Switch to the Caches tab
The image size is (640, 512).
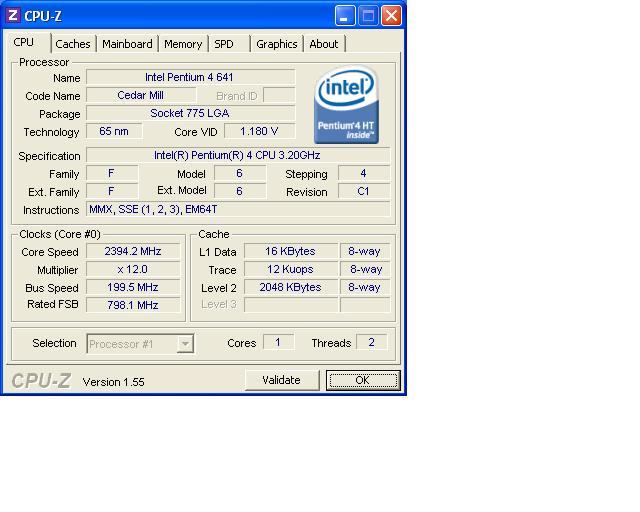click(73, 44)
